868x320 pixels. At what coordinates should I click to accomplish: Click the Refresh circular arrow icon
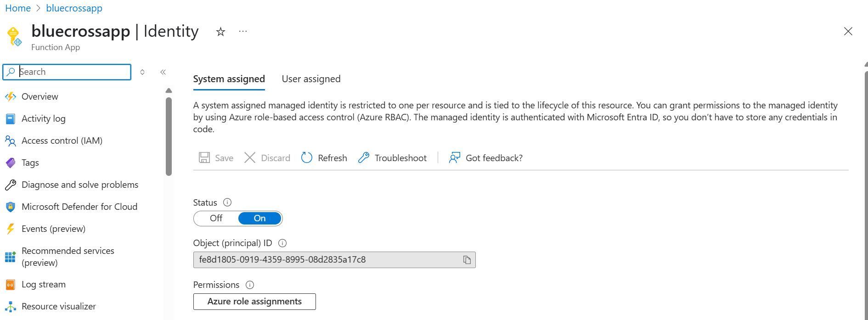(x=307, y=158)
